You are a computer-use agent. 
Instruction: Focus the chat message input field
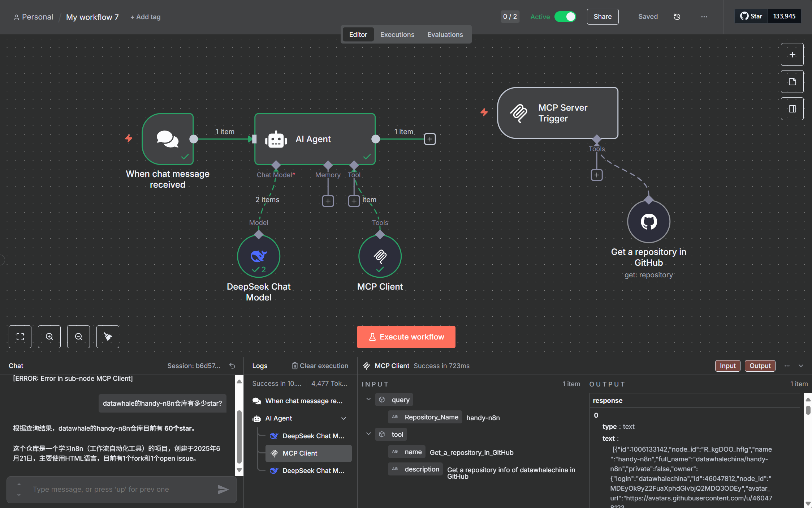[x=122, y=489]
